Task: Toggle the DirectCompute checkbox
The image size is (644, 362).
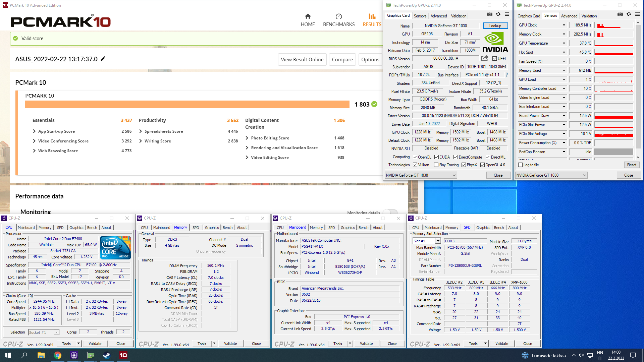Action: tap(455, 157)
